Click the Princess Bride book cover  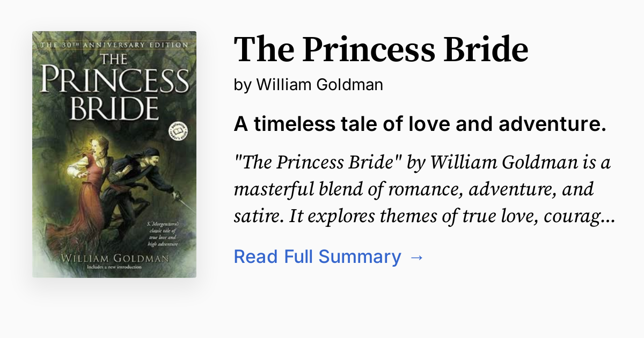[114, 154]
